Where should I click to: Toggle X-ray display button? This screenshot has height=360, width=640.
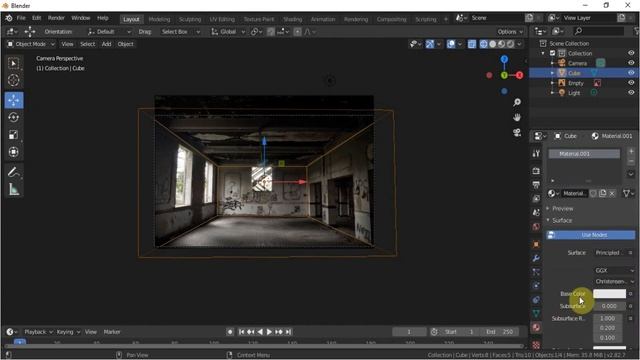471,44
